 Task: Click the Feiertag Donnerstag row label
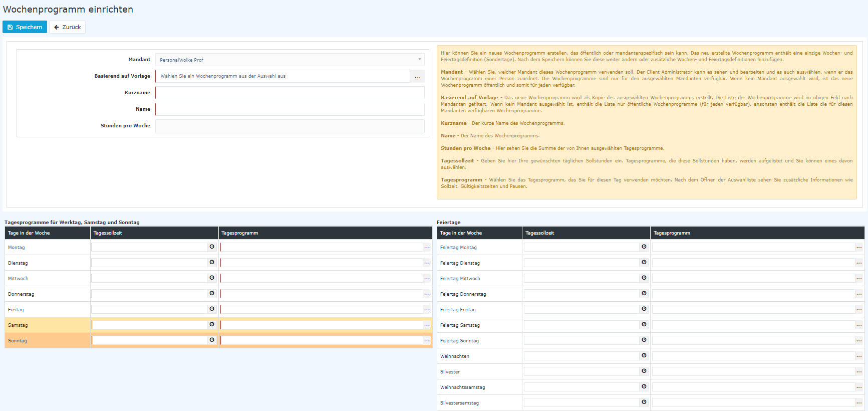(463, 294)
